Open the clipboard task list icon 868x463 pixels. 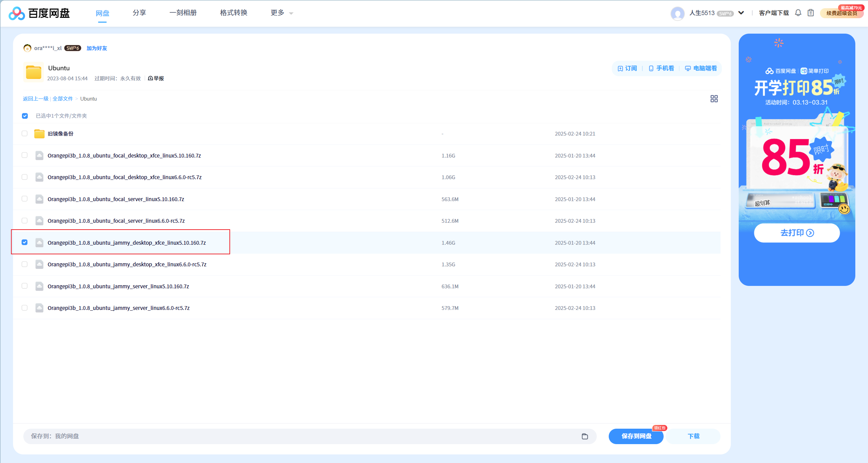pyautogui.click(x=811, y=13)
